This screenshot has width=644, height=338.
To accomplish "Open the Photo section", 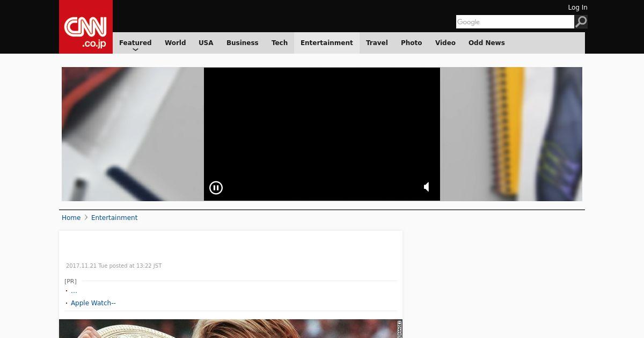I will (x=412, y=43).
